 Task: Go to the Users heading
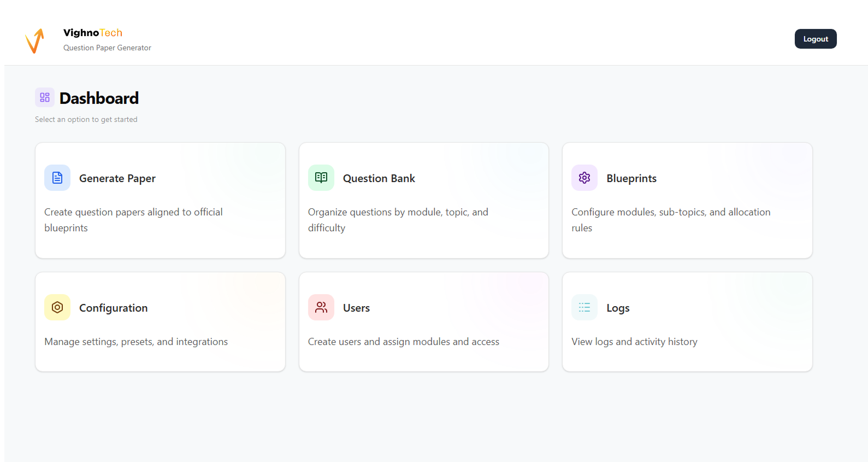coord(356,308)
